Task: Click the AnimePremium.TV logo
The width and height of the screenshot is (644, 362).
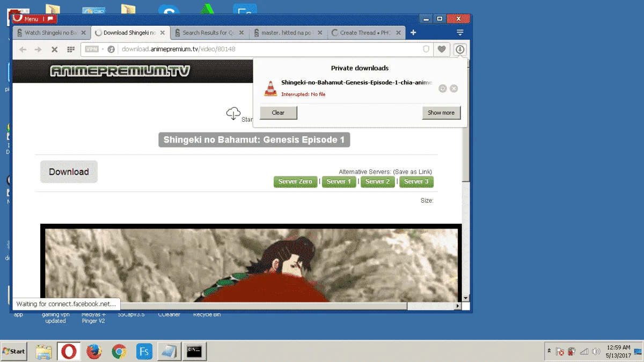Action: [120, 71]
